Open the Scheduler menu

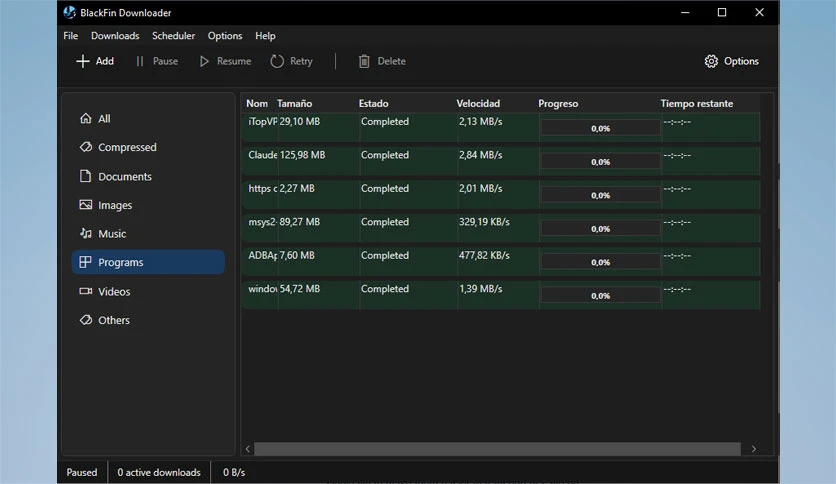pyautogui.click(x=173, y=36)
